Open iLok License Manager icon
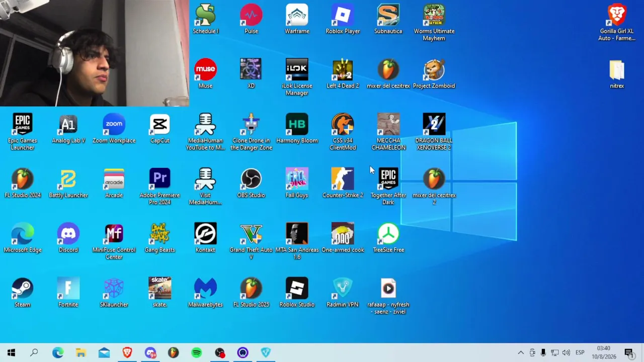 pyautogui.click(x=297, y=77)
